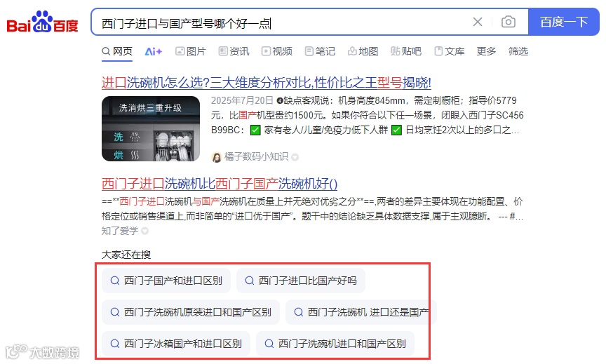This screenshot has width=606, height=364.
Task: Open the 视频 tab
Action: [277, 51]
